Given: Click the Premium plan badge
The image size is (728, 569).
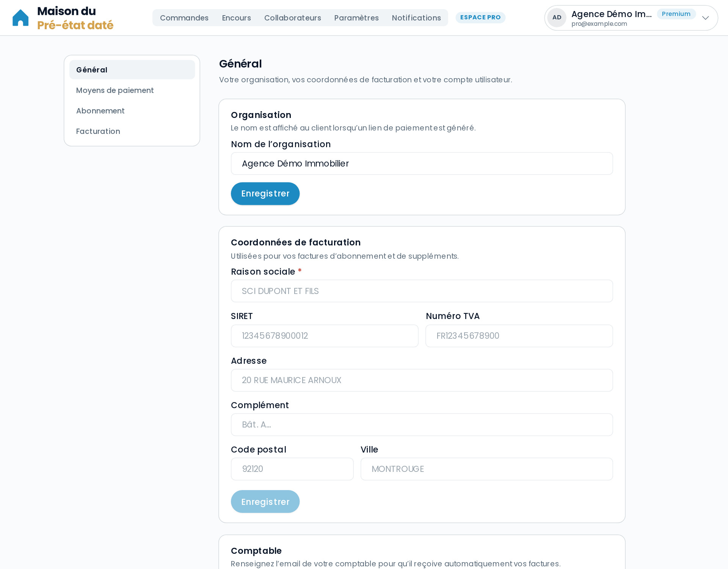Looking at the screenshot, I should click(x=676, y=14).
